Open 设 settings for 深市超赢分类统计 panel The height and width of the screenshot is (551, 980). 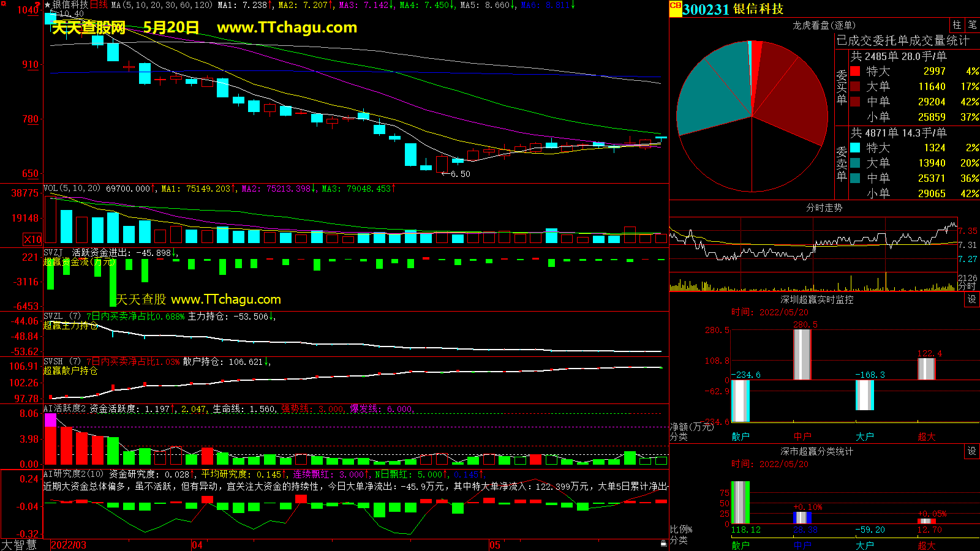pos(971,451)
